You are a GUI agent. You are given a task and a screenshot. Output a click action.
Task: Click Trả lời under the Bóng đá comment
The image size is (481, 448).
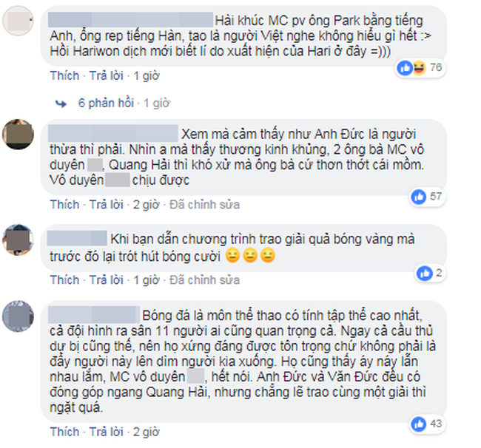pyautogui.click(x=107, y=432)
